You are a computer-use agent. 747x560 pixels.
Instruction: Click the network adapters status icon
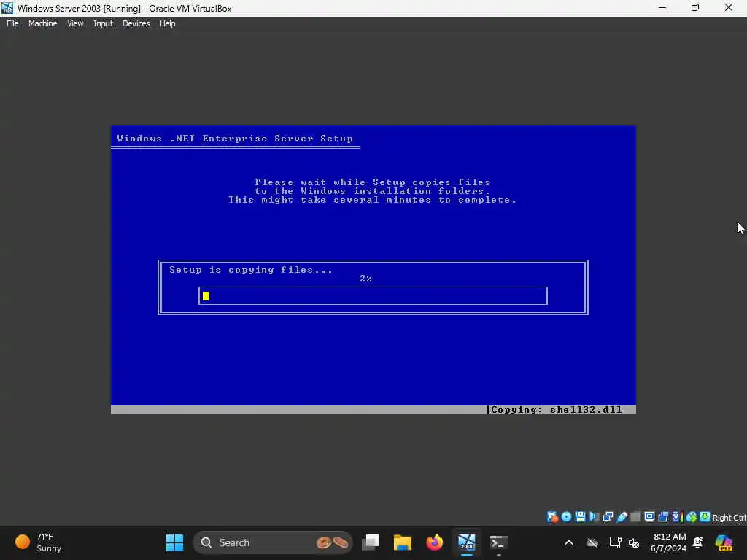click(x=608, y=517)
